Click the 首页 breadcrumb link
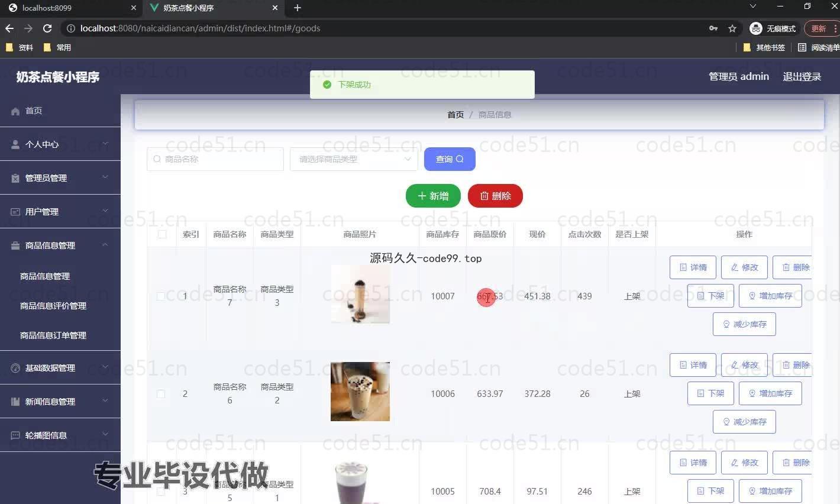 pos(455,115)
